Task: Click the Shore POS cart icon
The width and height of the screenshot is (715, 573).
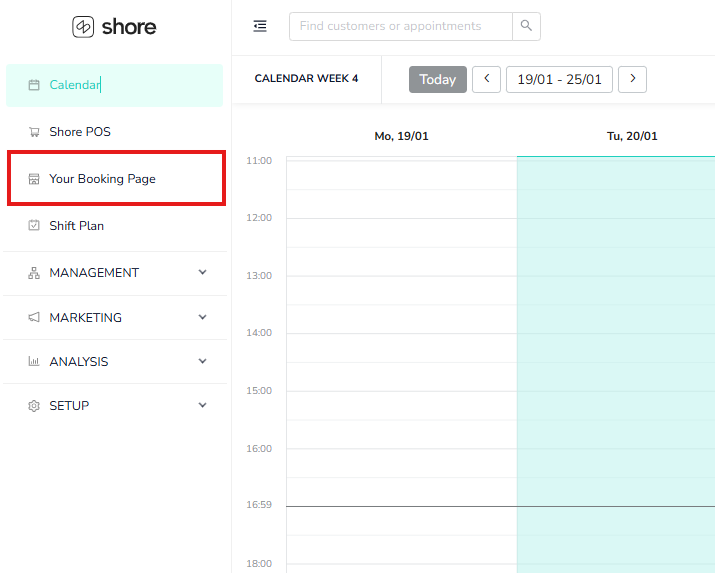Action: [34, 132]
